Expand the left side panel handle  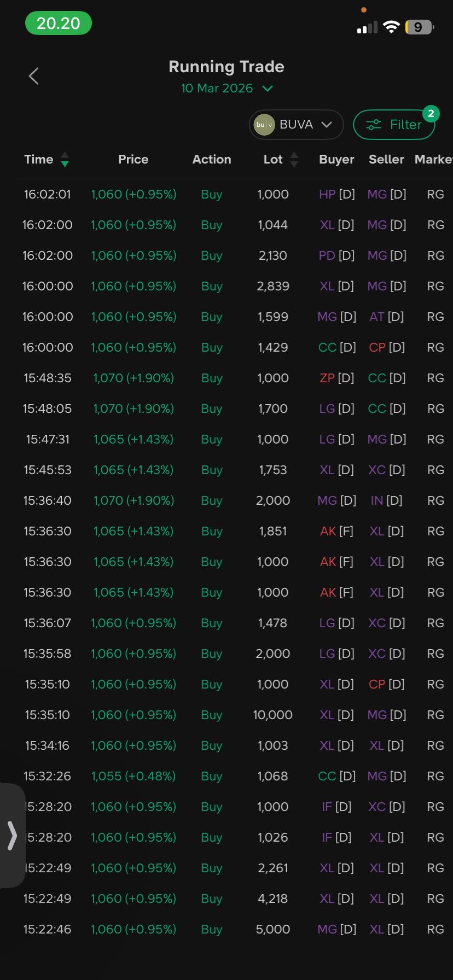point(12,836)
